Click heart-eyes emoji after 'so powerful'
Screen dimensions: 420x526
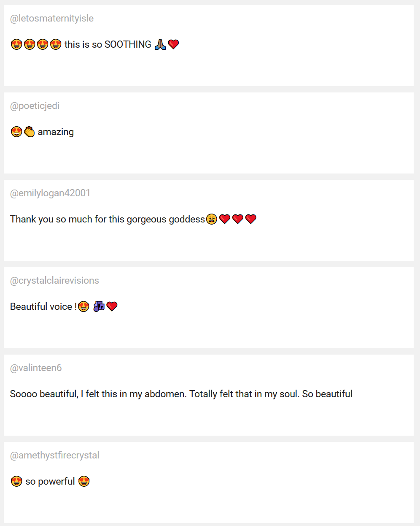[84, 481]
